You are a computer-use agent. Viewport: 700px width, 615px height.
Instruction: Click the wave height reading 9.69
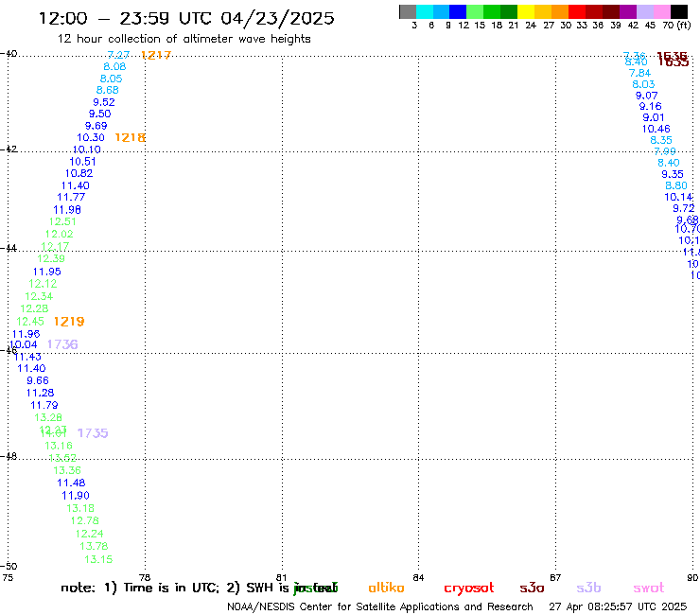(96, 126)
